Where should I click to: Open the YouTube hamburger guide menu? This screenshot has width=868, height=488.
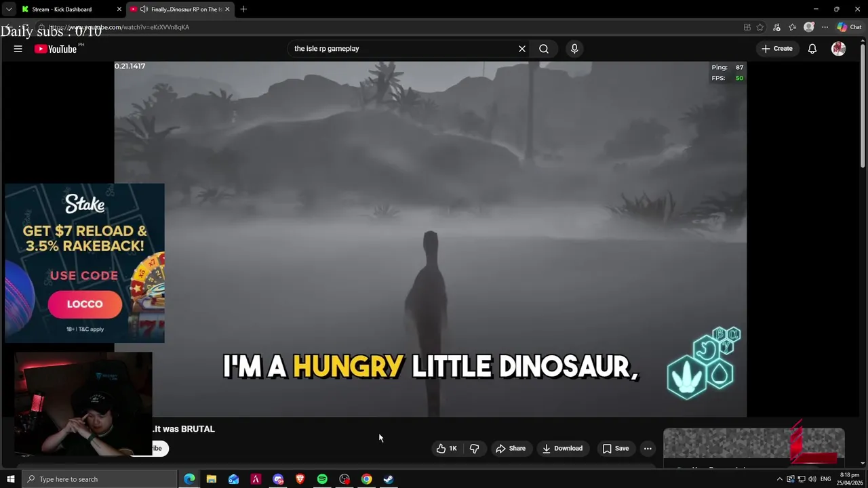click(x=18, y=49)
